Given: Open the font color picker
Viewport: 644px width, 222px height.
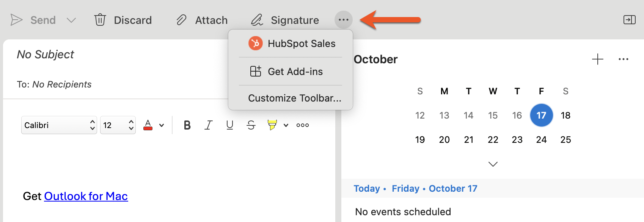Looking at the screenshot, I should coord(148,125).
